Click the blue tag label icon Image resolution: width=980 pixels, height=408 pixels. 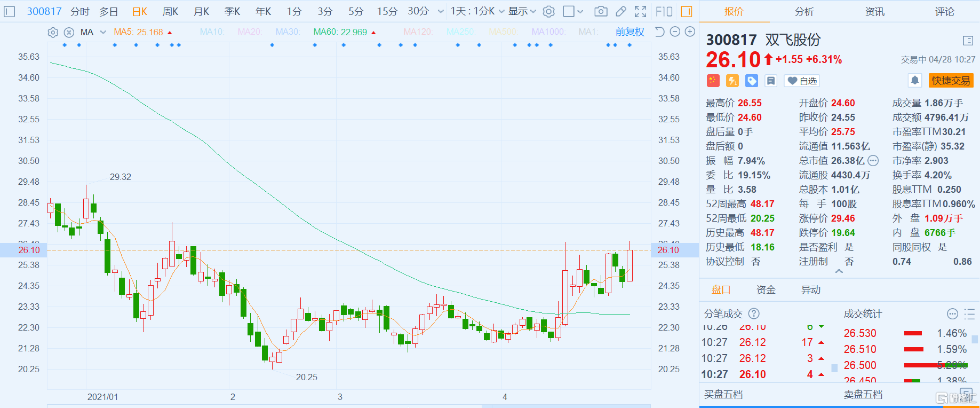pos(752,81)
